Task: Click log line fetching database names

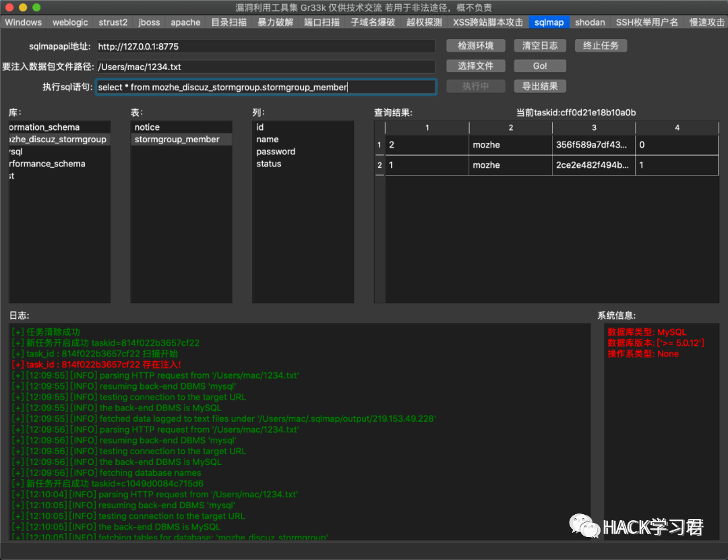Action: point(107,472)
